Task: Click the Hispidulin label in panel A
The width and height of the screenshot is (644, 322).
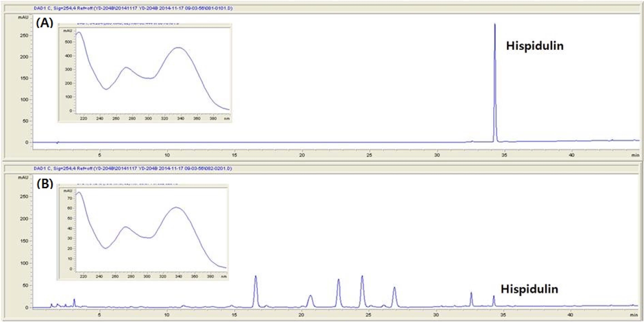Action: (x=535, y=46)
